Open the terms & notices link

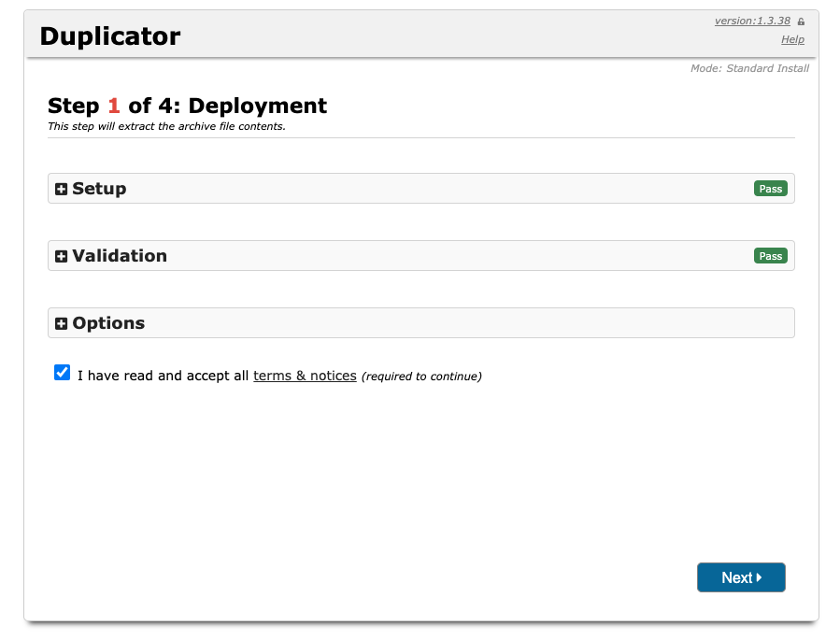[x=305, y=376]
